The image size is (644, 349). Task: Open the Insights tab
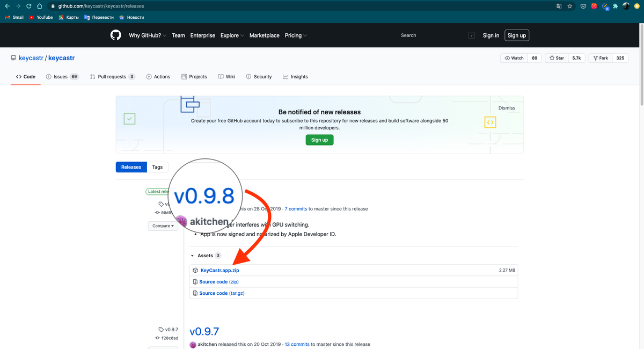point(295,77)
